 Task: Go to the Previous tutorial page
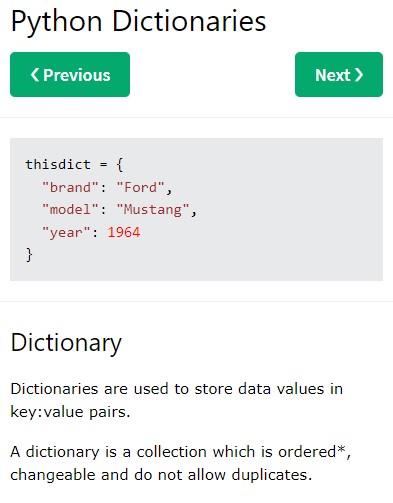(x=70, y=75)
